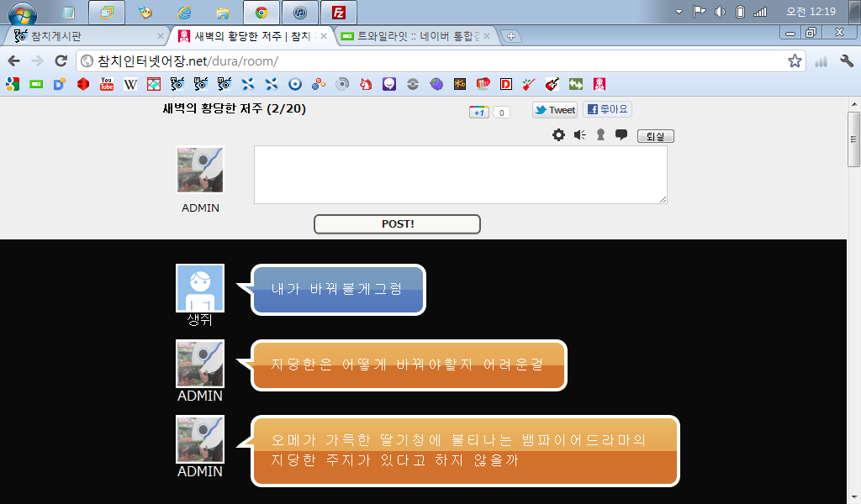The image size is (861, 504).
Task: Bookmark this page with the star icon
Action: [795, 61]
